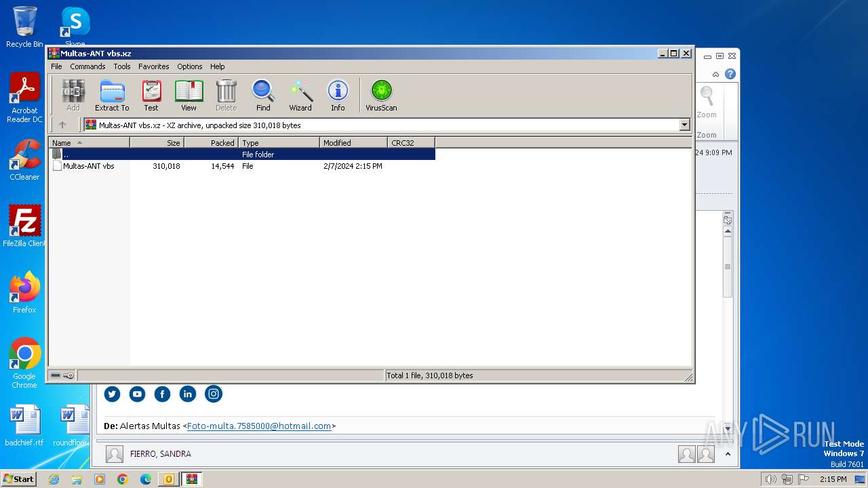Select the Multas-ANT vbs file
The image size is (868, 488).
coord(88,166)
